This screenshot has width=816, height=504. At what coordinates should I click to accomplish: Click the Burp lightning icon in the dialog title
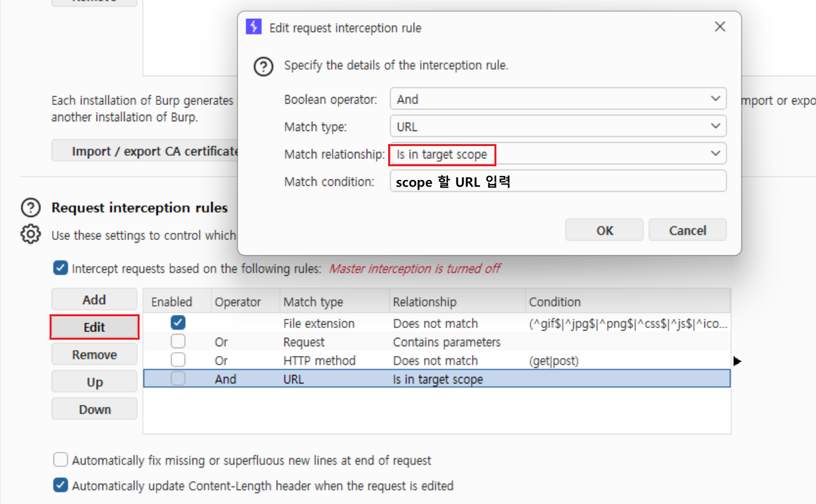253,27
